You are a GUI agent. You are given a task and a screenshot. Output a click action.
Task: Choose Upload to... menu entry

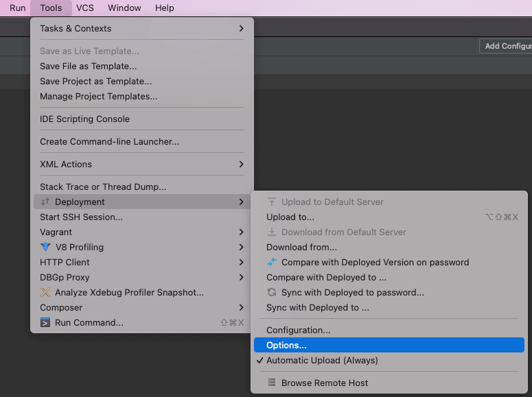point(290,217)
